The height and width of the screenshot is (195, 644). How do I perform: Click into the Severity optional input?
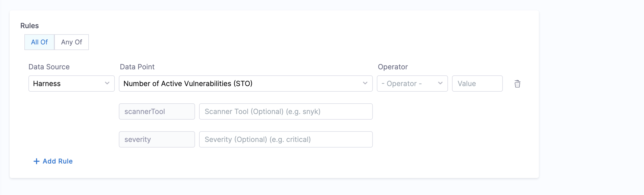pyautogui.click(x=286, y=139)
